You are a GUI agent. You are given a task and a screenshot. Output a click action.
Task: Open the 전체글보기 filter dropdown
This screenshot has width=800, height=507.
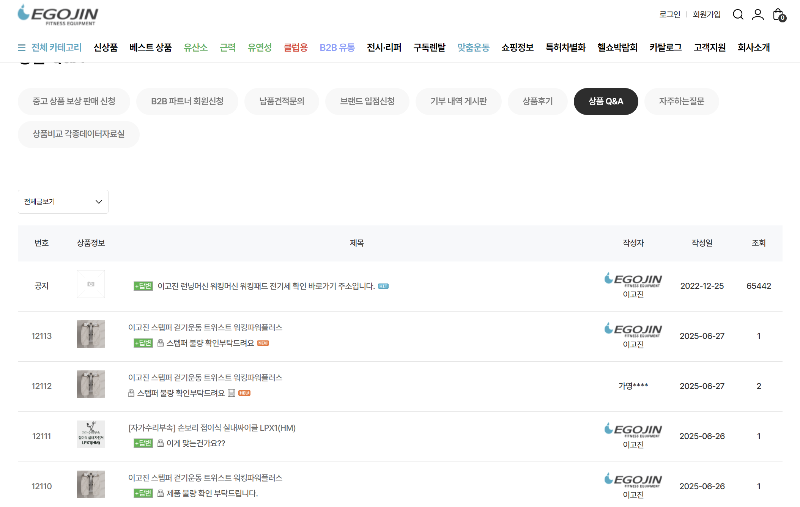63,201
